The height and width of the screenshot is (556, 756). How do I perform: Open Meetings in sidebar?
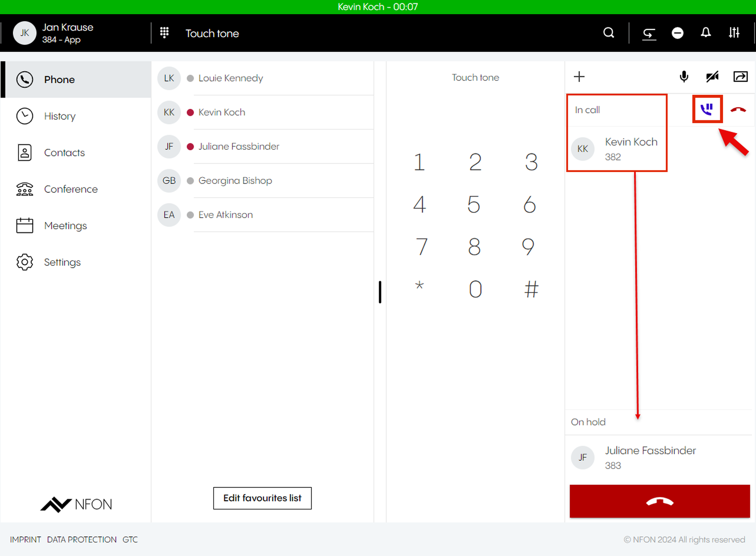click(65, 225)
